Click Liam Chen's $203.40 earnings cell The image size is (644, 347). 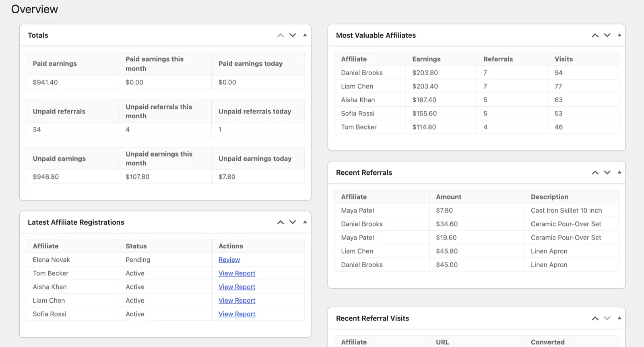pos(425,86)
